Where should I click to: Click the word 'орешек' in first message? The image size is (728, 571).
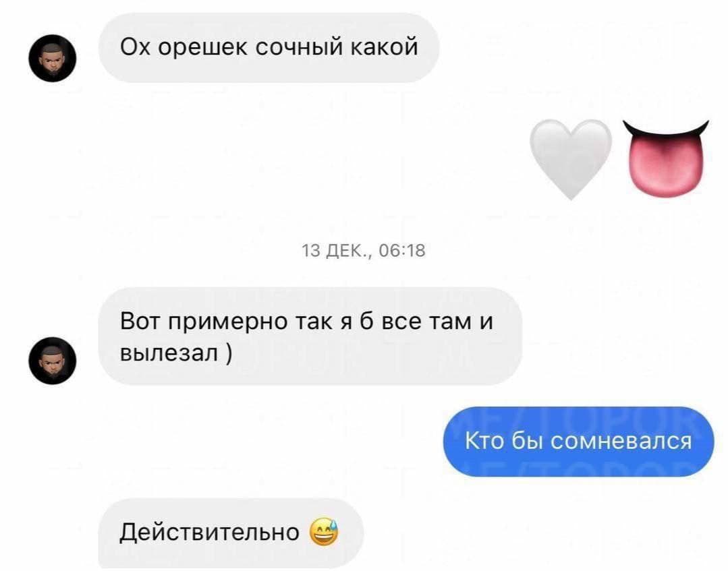point(202,47)
